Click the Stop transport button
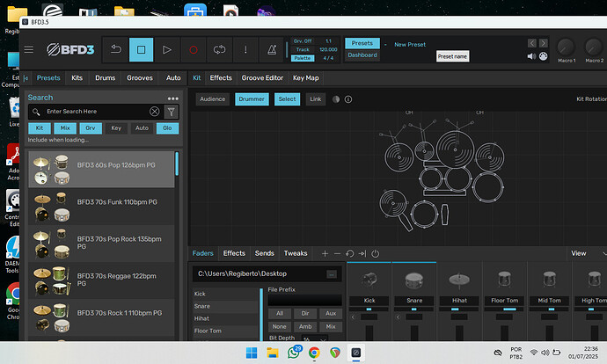The height and width of the screenshot is (364, 607). click(142, 49)
